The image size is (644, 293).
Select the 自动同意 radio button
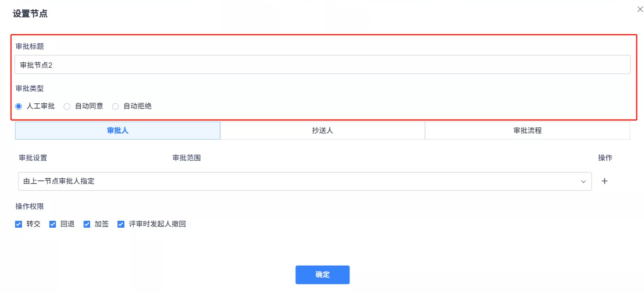(67, 107)
